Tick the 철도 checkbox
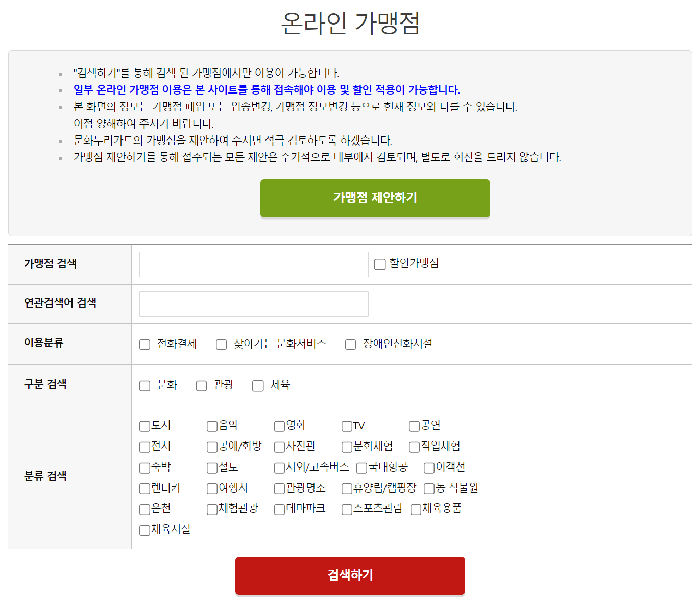The image size is (700, 607). (212, 468)
